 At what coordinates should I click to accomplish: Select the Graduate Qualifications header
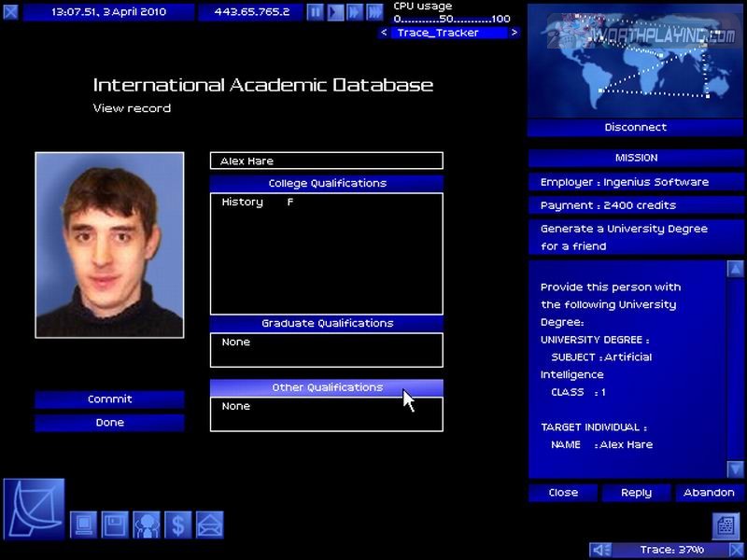(x=326, y=323)
